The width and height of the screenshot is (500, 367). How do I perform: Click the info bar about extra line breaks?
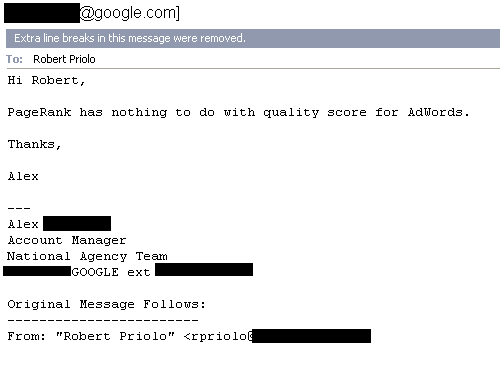[253, 38]
